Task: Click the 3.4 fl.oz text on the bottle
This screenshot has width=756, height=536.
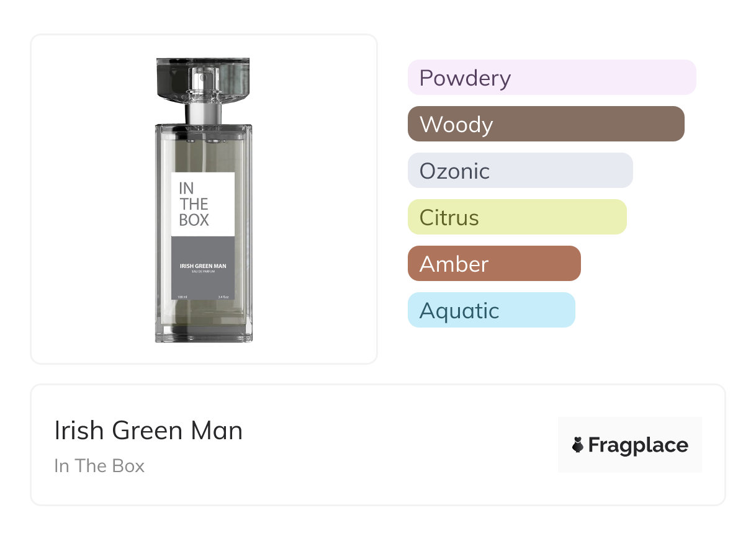Action: pos(223,297)
